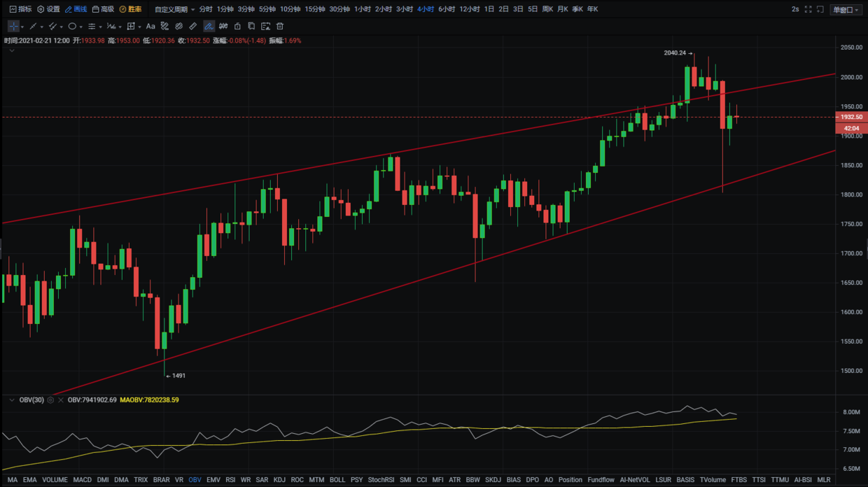This screenshot has height=487, width=868.
Task: Open the 设置 settings button
Action: [48, 9]
